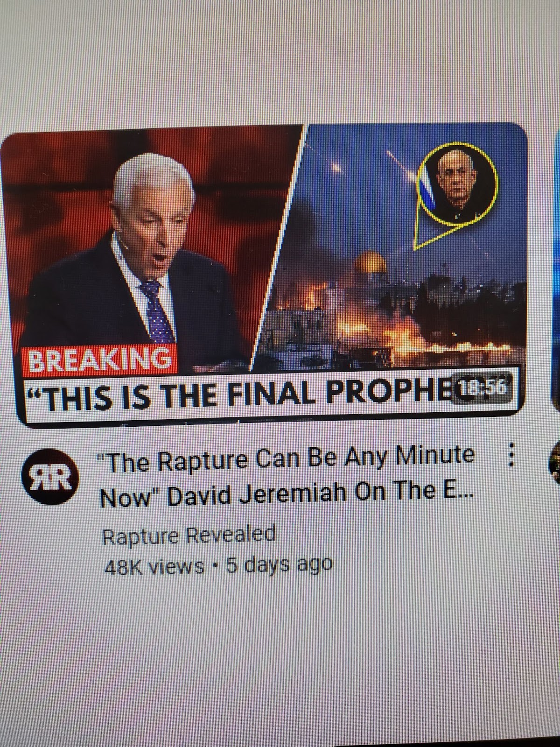Click the "48K views" text
This screenshot has width=560, height=747.
pyautogui.click(x=154, y=566)
